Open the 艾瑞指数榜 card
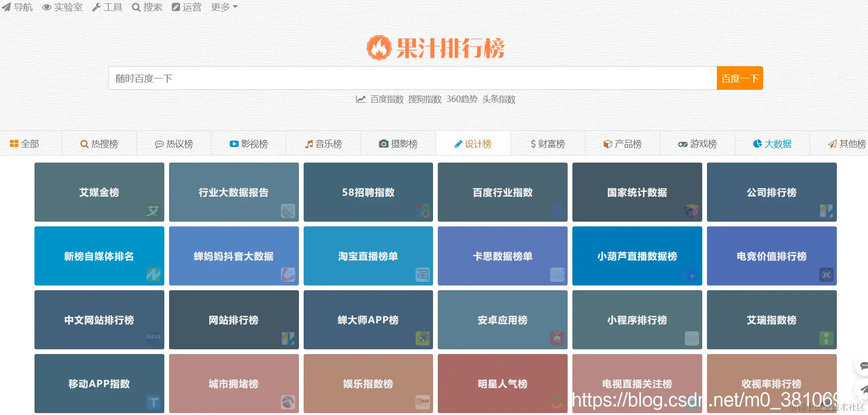Image resolution: width=868 pixels, height=415 pixels. (x=772, y=320)
